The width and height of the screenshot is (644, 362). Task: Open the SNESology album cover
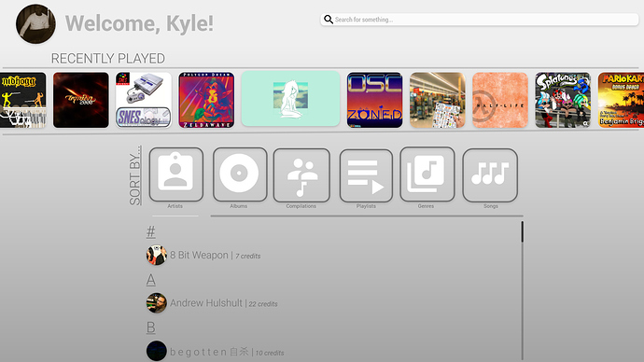144,100
